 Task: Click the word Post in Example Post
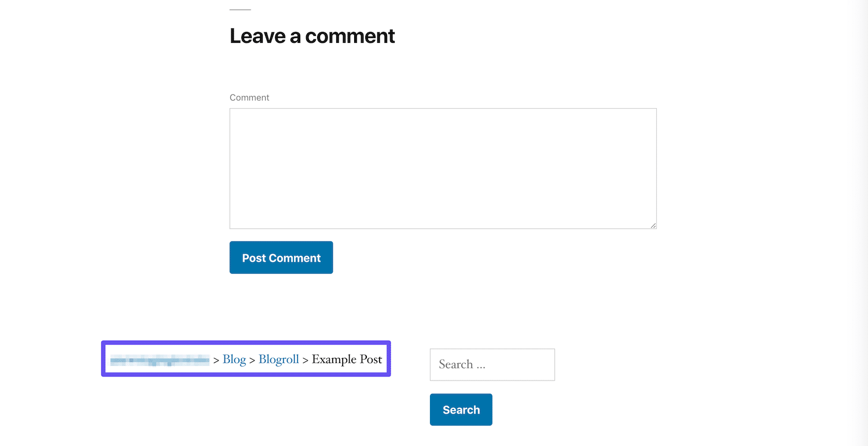[371, 360]
